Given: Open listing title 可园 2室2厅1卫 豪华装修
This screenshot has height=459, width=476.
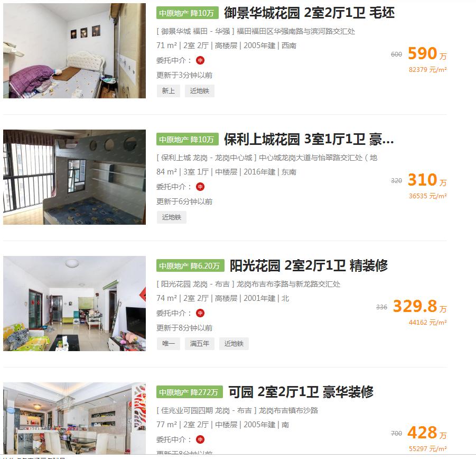Looking at the screenshot, I should pos(301,392).
